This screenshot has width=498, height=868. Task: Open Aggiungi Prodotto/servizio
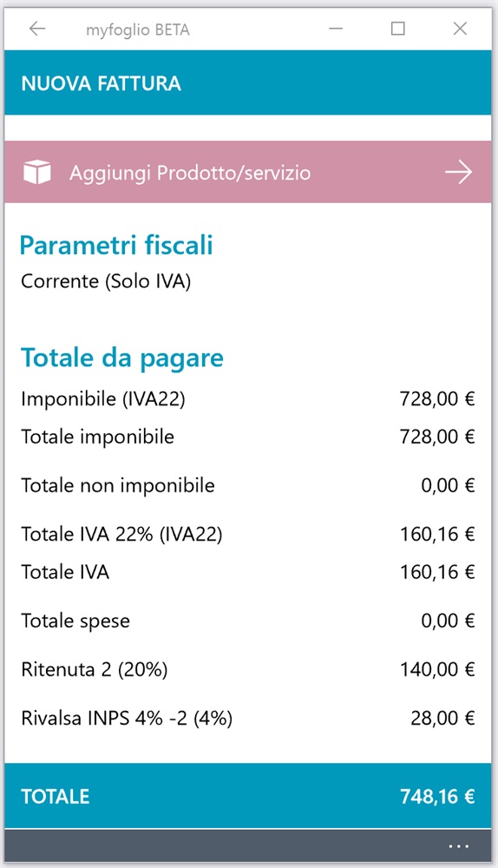(248, 172)
